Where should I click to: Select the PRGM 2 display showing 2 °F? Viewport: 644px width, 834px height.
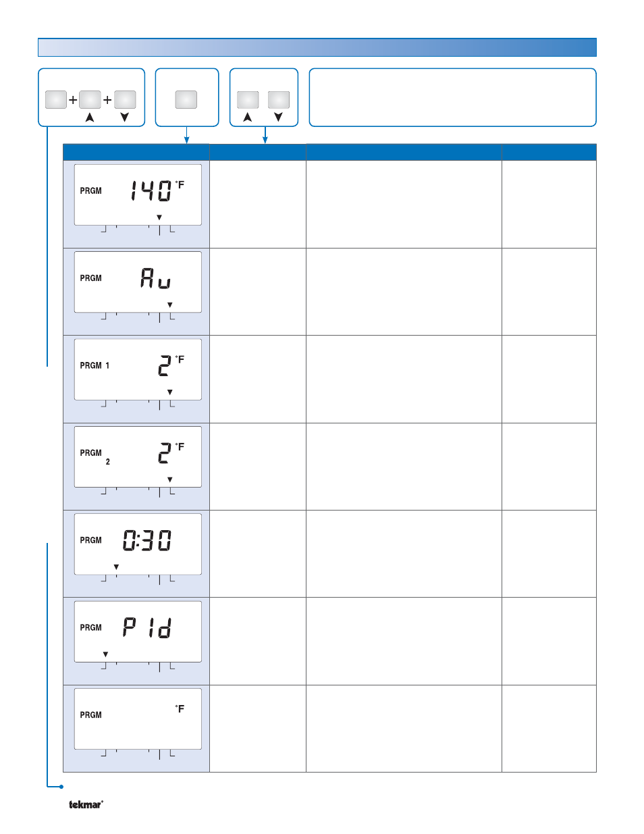click(x=138, y=457)
